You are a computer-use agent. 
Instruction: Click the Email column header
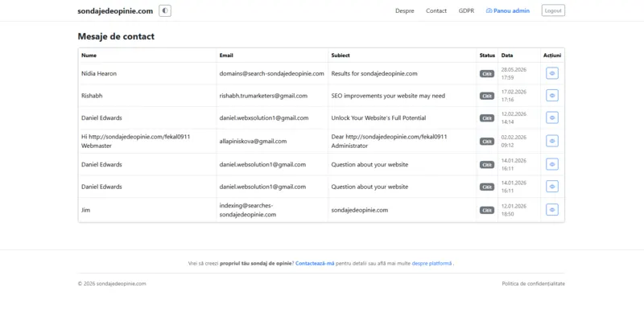point(226,56)
